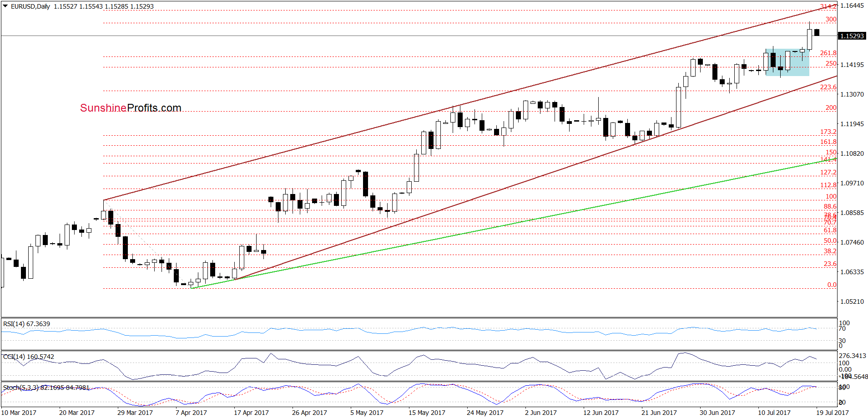Select the blue consolidation rectangle on the chart
Screen dimensions: 868x419
(787, 62)
